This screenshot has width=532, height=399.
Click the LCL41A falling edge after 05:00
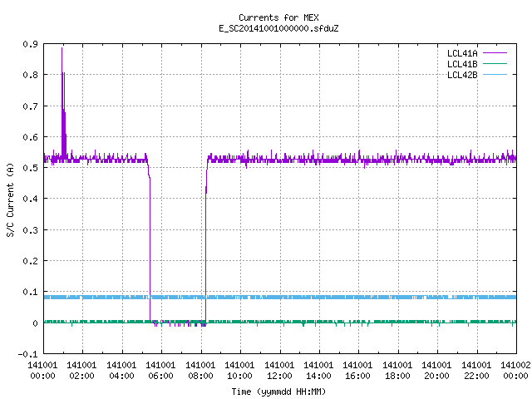[x=150, y=248]
